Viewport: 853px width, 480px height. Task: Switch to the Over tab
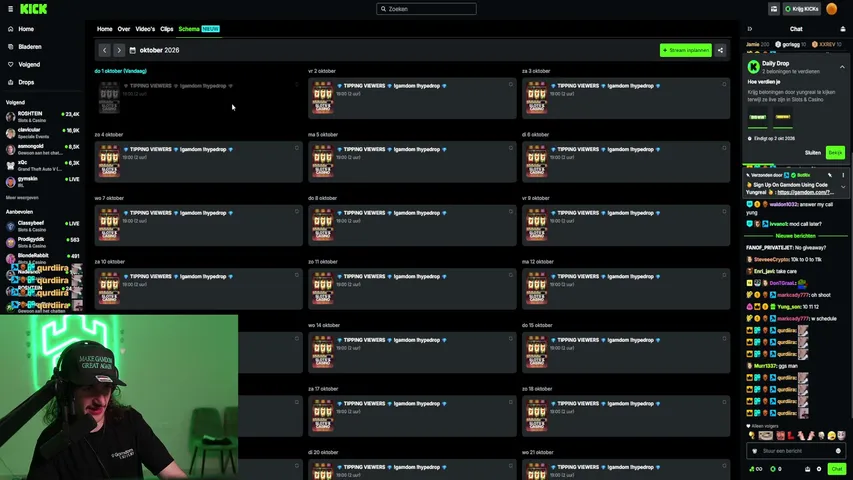pos(124,29)
